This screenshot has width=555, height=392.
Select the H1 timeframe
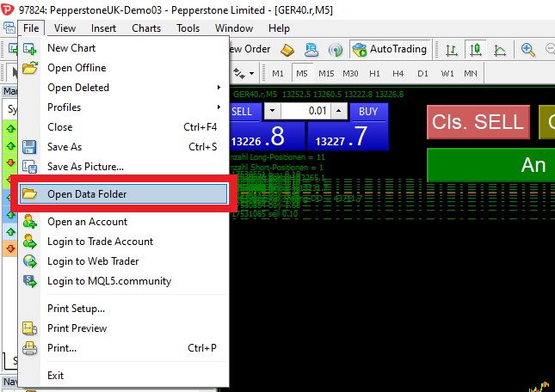374,73
